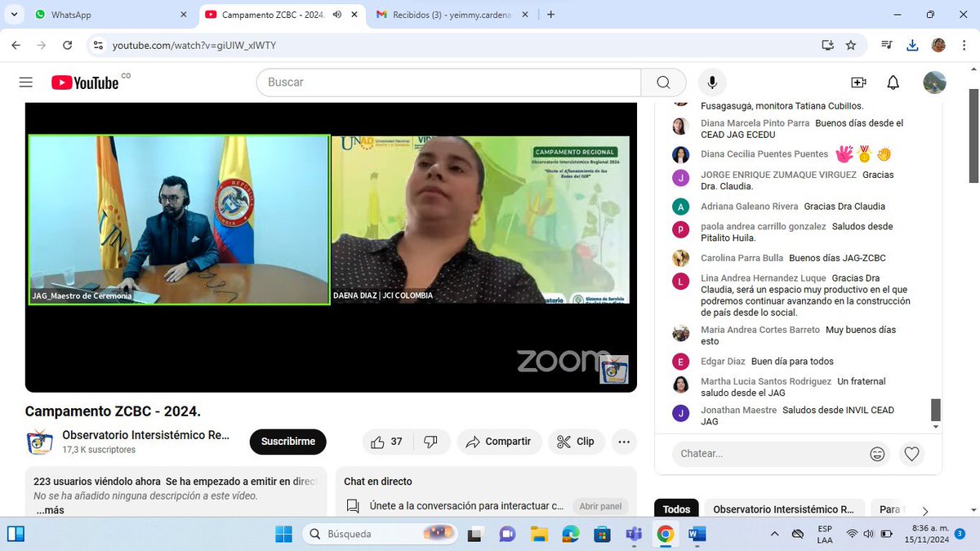Show hidden system tray icons
This screenshot has width=980, height=551.
(774, 534)
